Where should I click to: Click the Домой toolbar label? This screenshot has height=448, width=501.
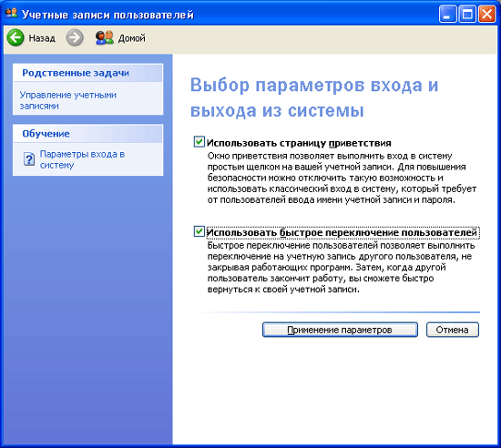tap(132, 38)
